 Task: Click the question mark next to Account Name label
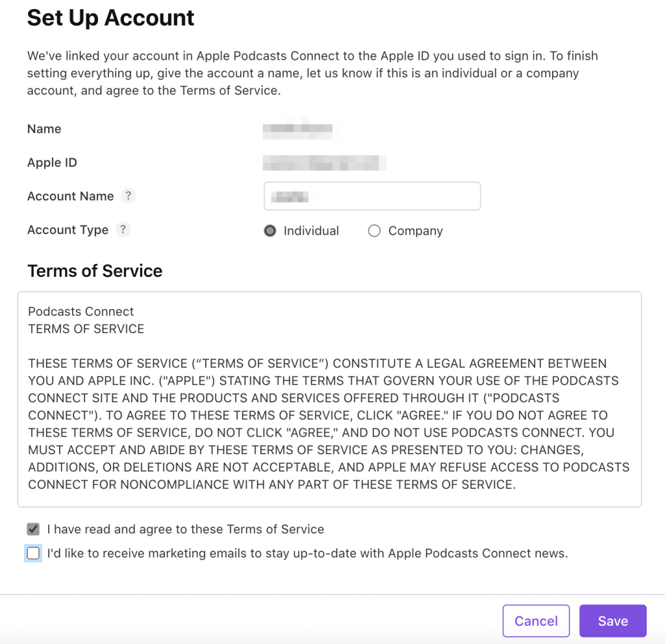point(127,196)
